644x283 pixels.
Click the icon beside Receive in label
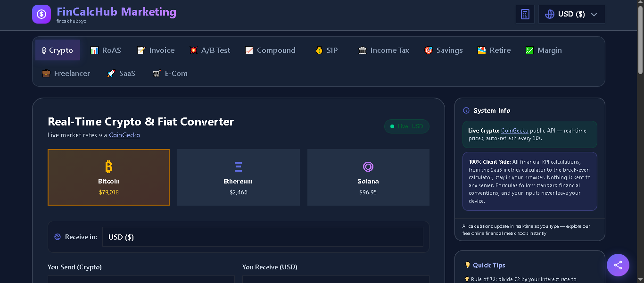(58, 237)
